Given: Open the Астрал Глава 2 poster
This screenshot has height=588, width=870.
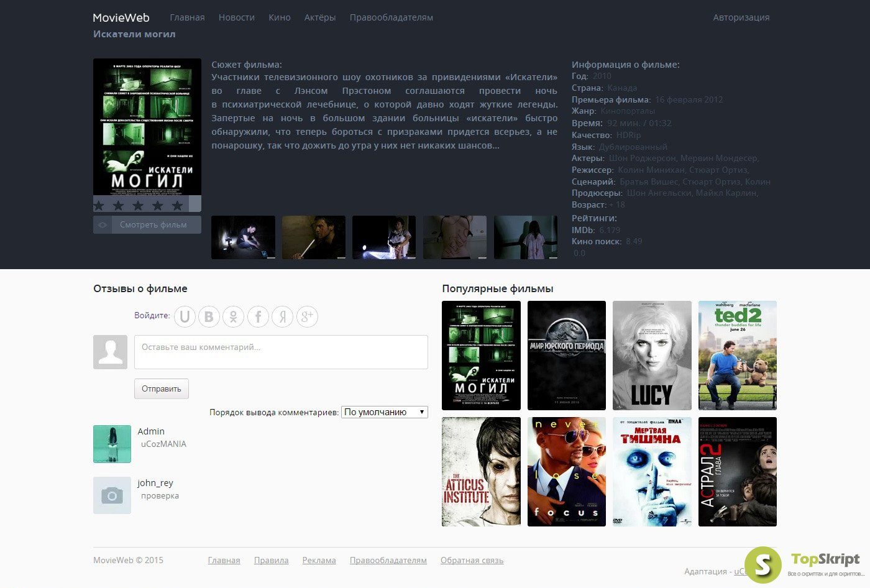Looking at the screenshot, I should click(738, 472).
